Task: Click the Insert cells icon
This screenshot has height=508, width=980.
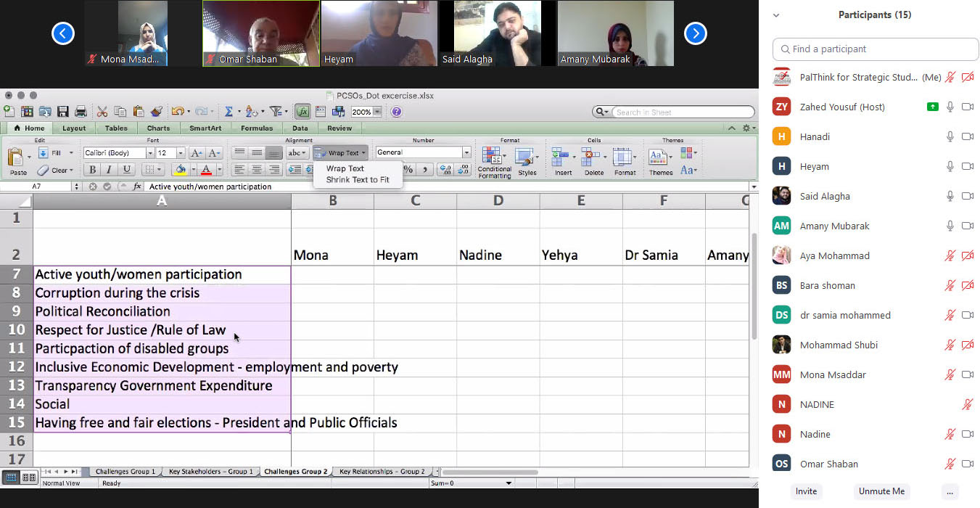Action: (563, 161)
